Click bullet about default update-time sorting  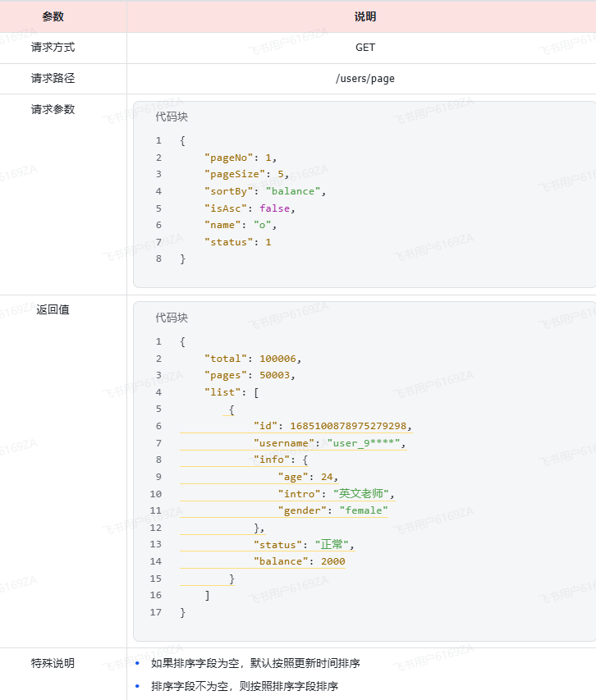click(255, 663)
